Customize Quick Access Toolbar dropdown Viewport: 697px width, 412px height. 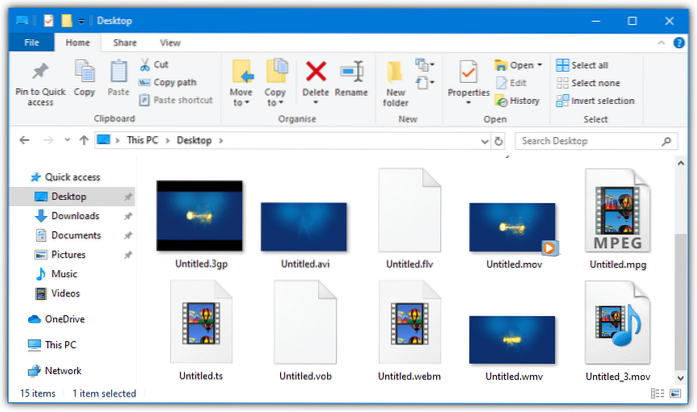tap(81, 21)
